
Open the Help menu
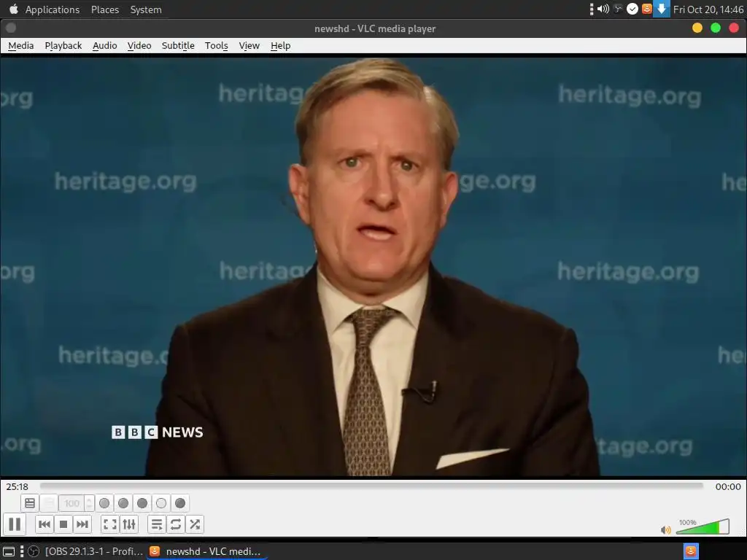281,45
